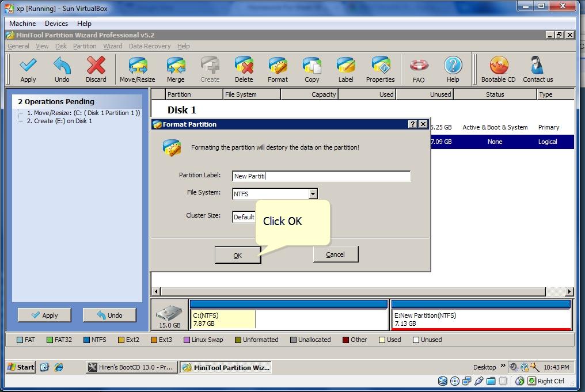The height and width of the screenshot is (392, 585).
Task: Cancel the Format Partition dialog
Action: point(336,254)
